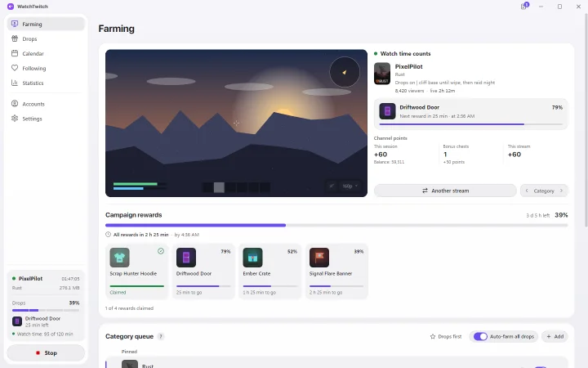Open the notifications icon with badge
588x368 pixels.
point(524,6)
